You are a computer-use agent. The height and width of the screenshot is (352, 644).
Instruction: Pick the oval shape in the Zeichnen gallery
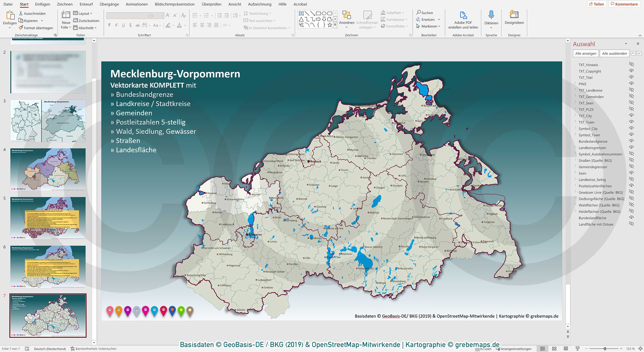pos(325,13)
